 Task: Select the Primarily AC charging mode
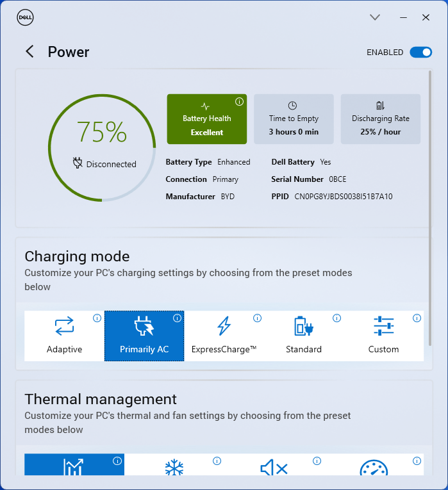coord(144,336)
